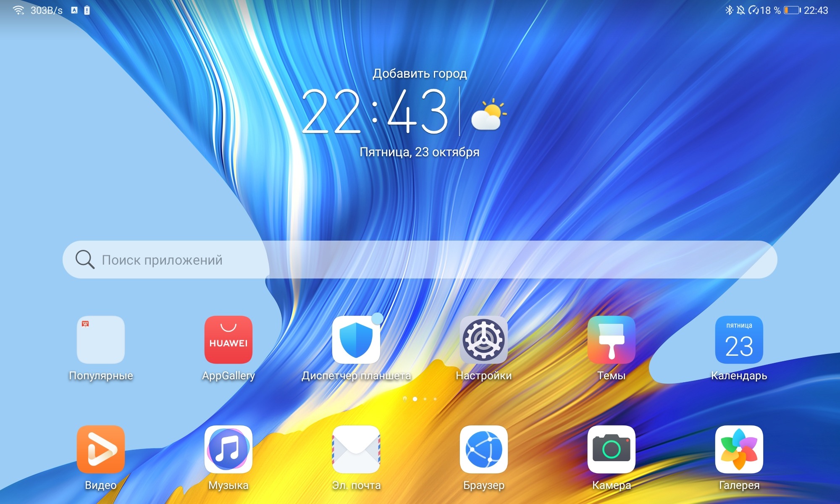Image resolution: width=840 pixels, height=504 pixels.
Task: Tap the search magnifier icon
Action: pyautogui.click(x=84, y=260)
